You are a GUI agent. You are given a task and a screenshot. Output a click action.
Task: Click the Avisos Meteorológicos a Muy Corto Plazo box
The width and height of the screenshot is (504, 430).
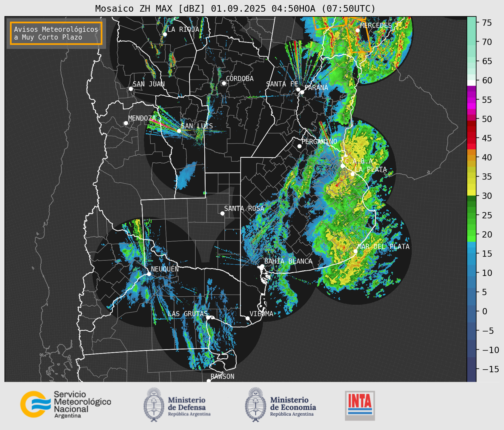[x=56, y=33]
